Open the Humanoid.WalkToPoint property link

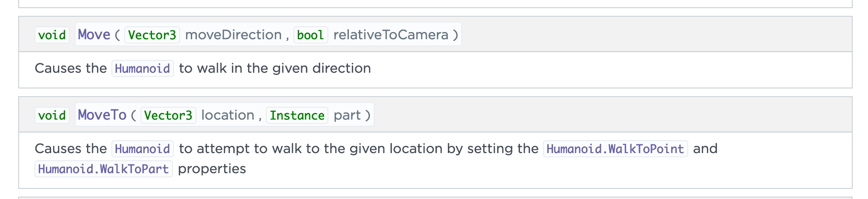(615, 149)
